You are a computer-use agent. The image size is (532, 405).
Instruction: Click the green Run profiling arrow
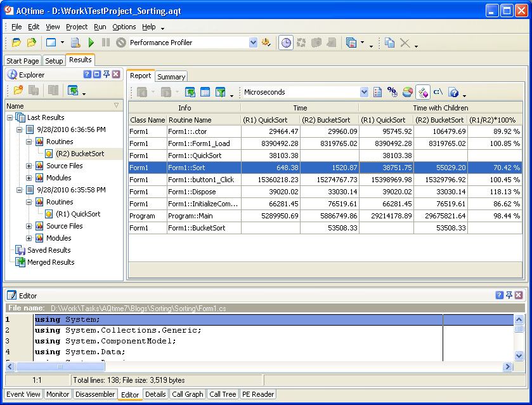tap(91, 43)
